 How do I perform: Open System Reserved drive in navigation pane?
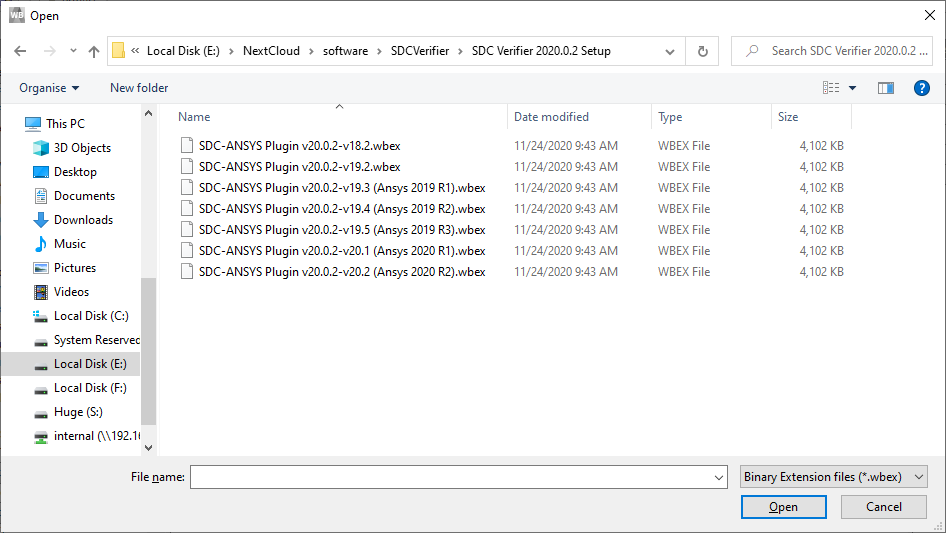(97, 340)
